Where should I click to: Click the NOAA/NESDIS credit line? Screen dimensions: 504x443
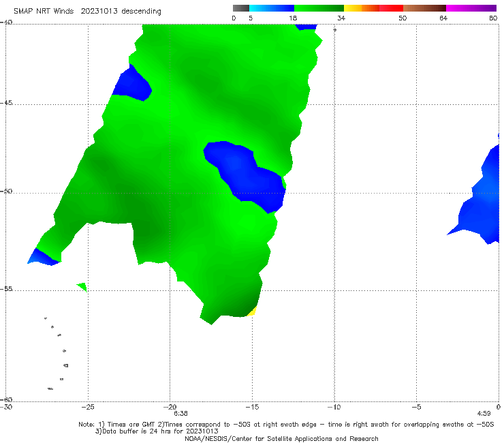coord(281,438)
